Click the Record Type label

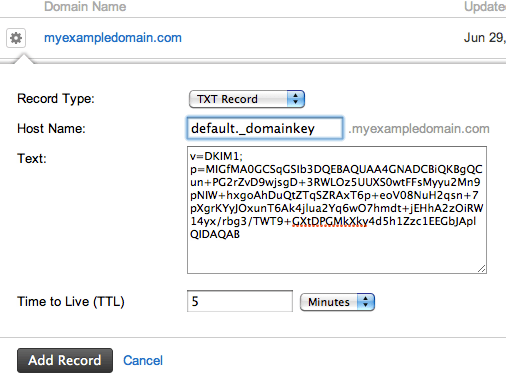point(56,99)
